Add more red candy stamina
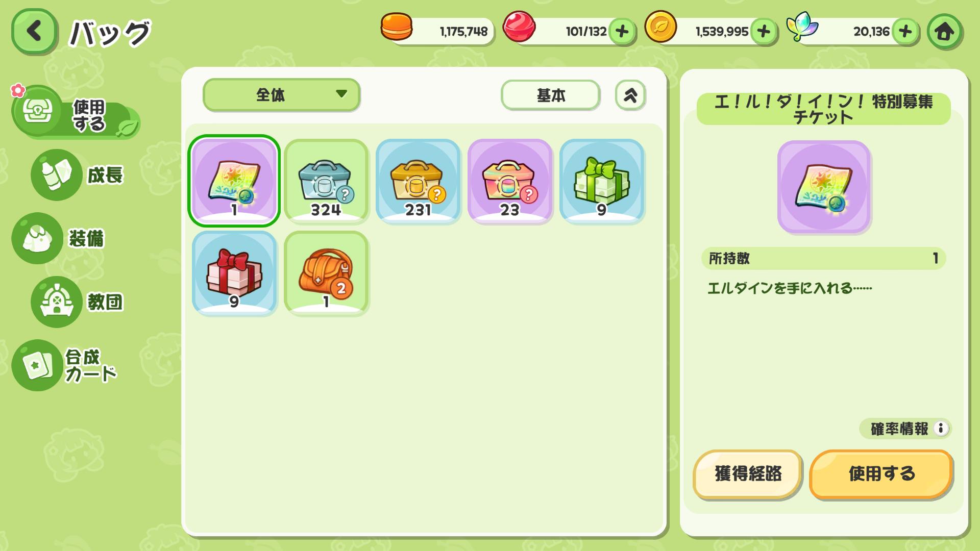This screenshot has height=551, width=980. point(622,32)
